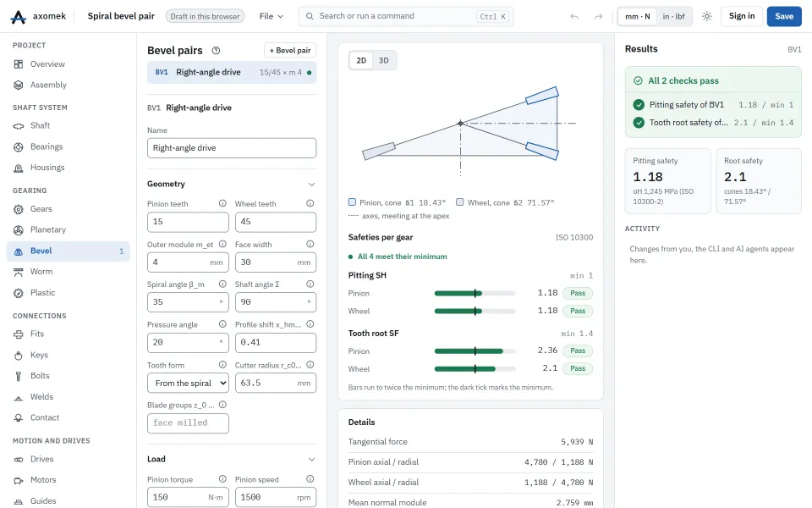812x508 pixels.
Task: Click the axomek logo icon
Action: point(18,17)
